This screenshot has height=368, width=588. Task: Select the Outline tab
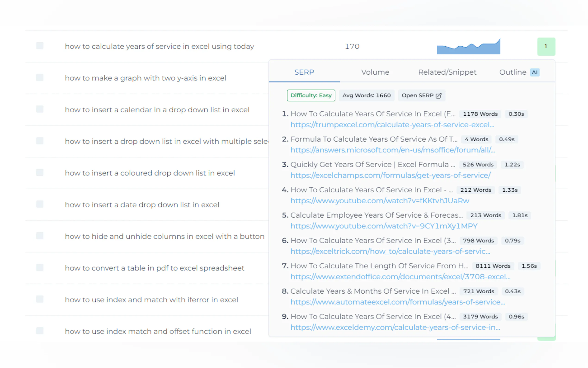point(512,72)
